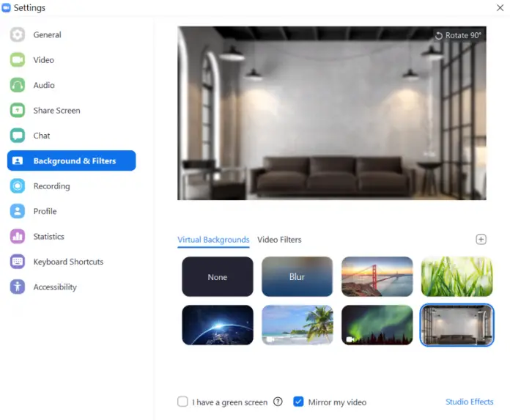Screen dimensions: 510x420
Task: Enable the I have a green screen checkbox
Action: (182, 402)
